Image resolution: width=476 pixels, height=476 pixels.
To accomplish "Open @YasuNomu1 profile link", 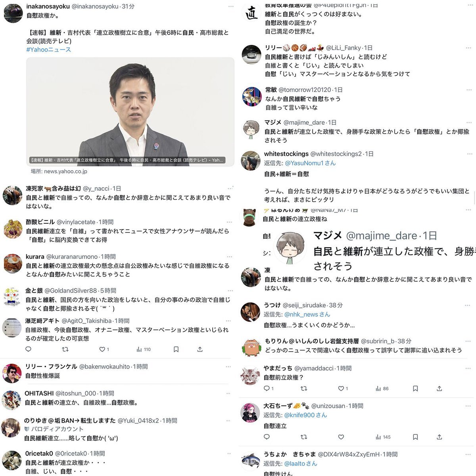I will click(310, 163).
